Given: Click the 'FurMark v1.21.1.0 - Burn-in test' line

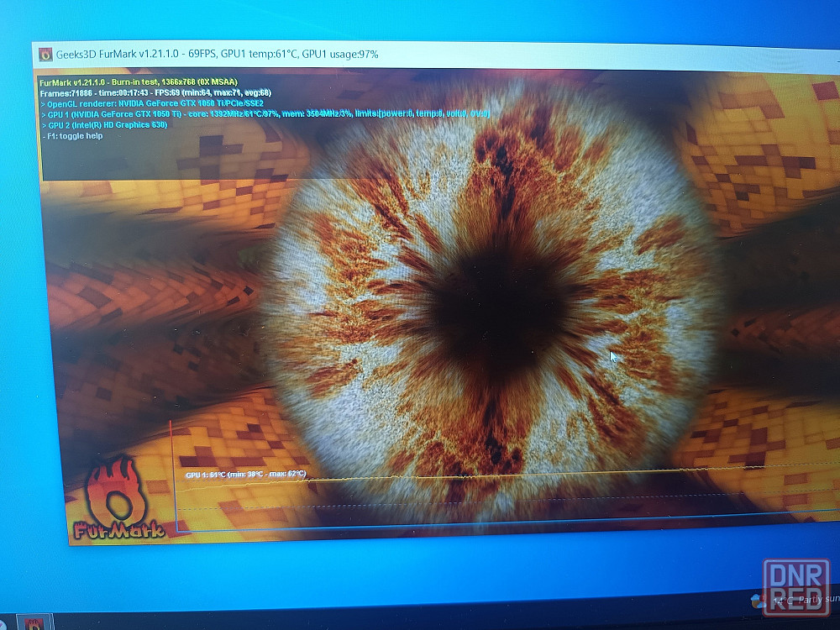Looking at the screenshot, I should (139, 82).
